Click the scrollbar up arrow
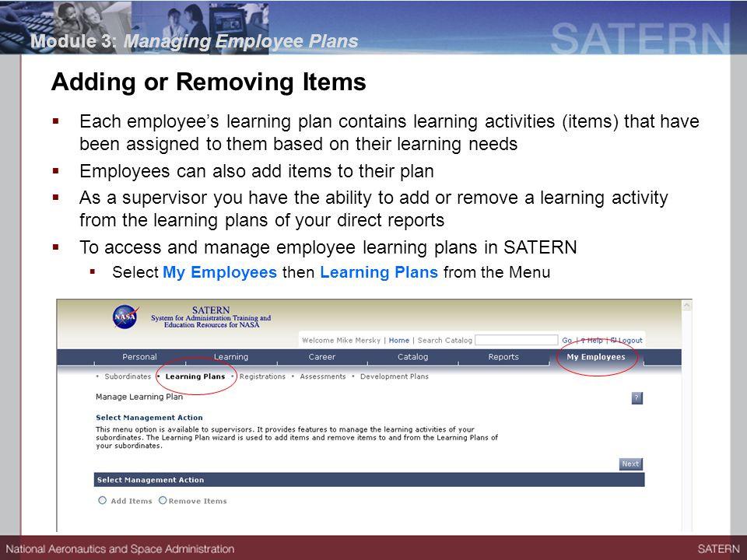747x560 pixels. tap(686, 305)
